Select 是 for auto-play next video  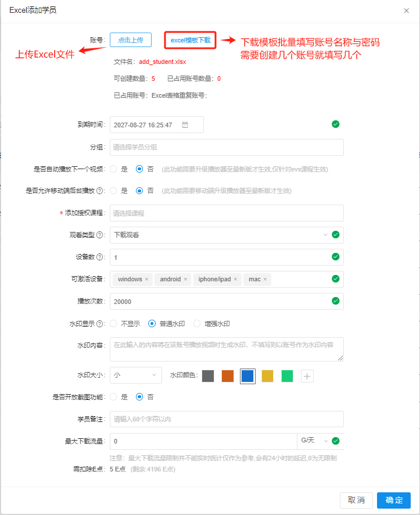point(114,169)
